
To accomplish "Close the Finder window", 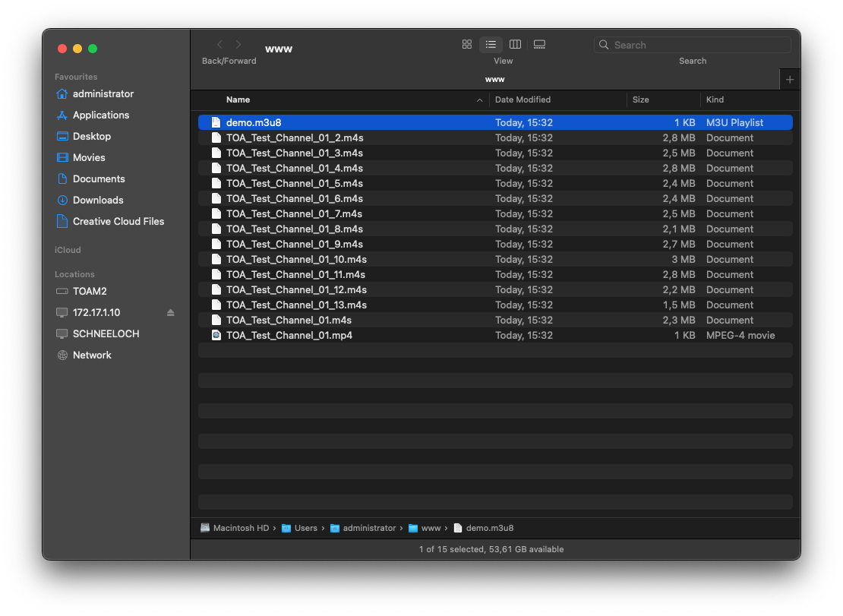I will tap(62, 49).
